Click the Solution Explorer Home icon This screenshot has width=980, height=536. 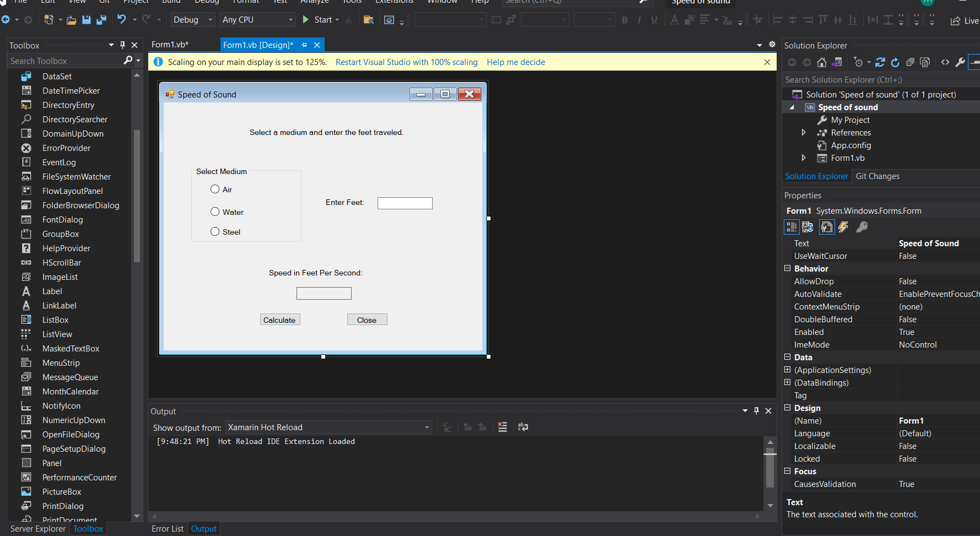click(822, 62)
